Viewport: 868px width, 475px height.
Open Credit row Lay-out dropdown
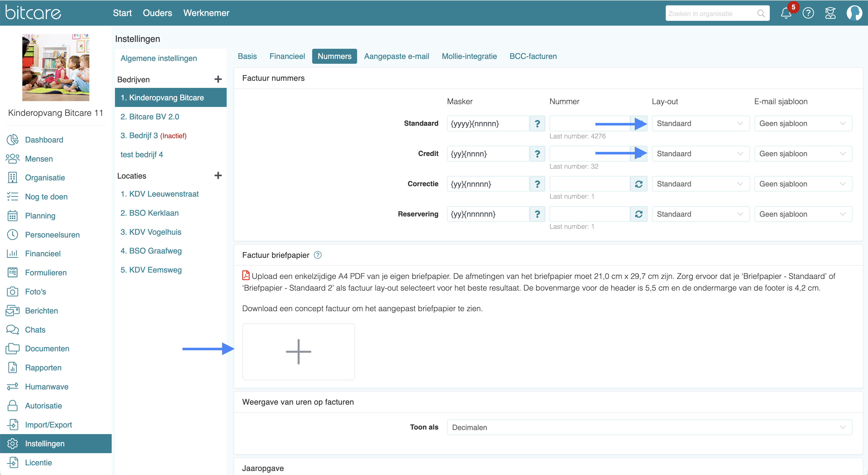700,154
